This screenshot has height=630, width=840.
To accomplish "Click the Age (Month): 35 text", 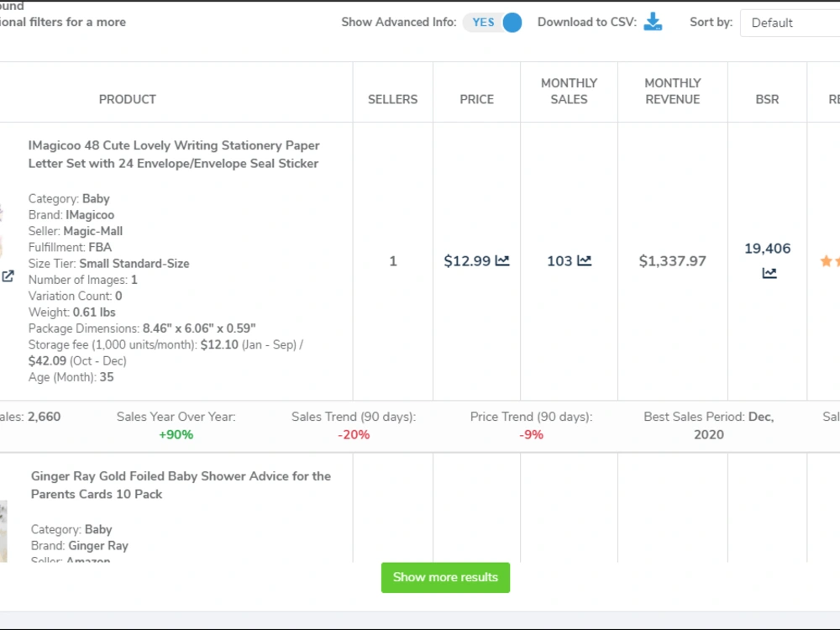I will [71, 377].
